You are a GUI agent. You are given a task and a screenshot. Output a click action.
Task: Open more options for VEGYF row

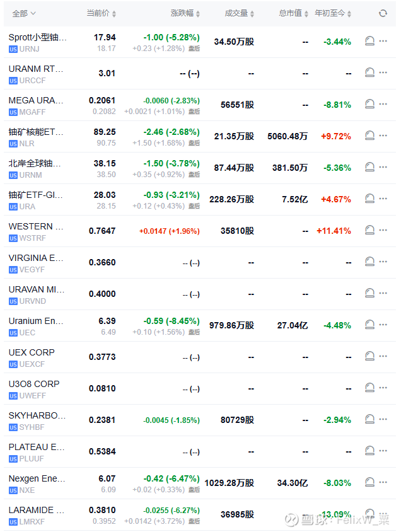(383, 262)
